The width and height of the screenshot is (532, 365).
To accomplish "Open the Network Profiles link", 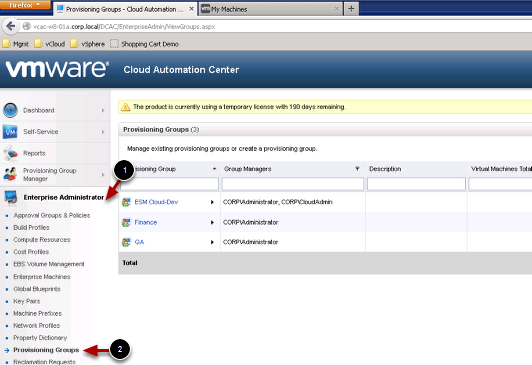I will (x=36, y=326).
